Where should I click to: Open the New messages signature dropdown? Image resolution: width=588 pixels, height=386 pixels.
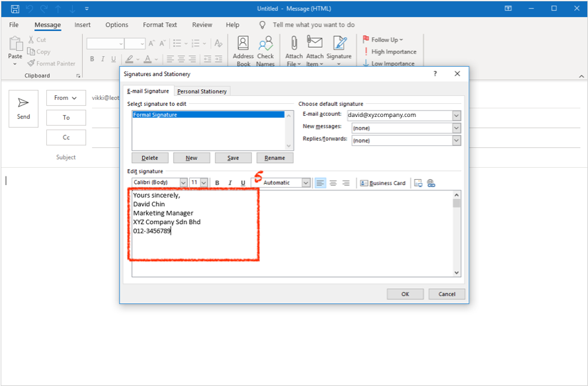456,128
